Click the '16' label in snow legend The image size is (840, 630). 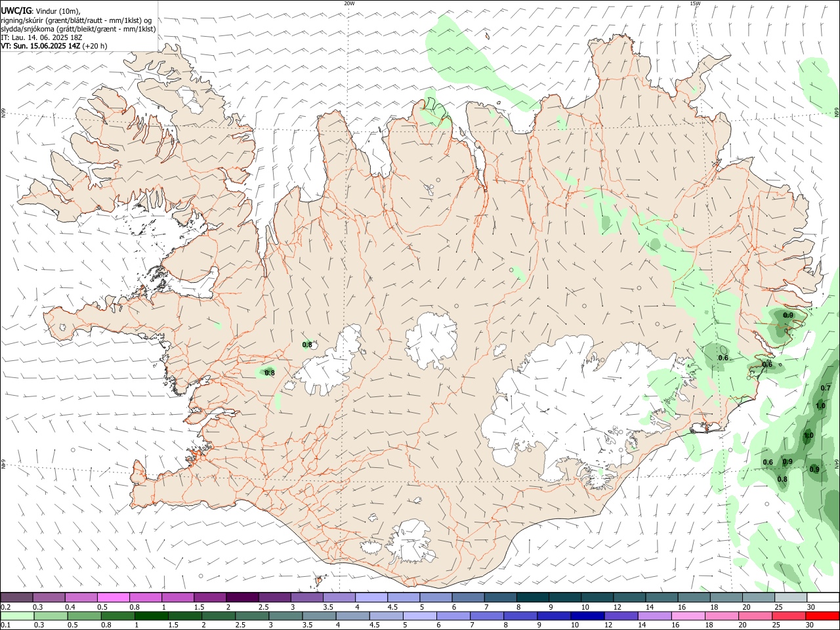(682, 607)
